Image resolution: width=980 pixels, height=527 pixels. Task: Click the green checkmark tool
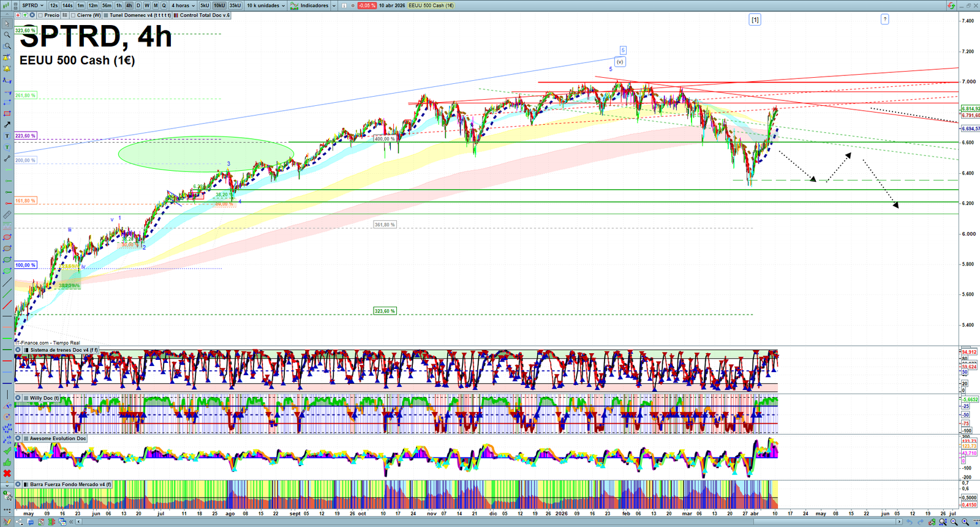(7, 451)
